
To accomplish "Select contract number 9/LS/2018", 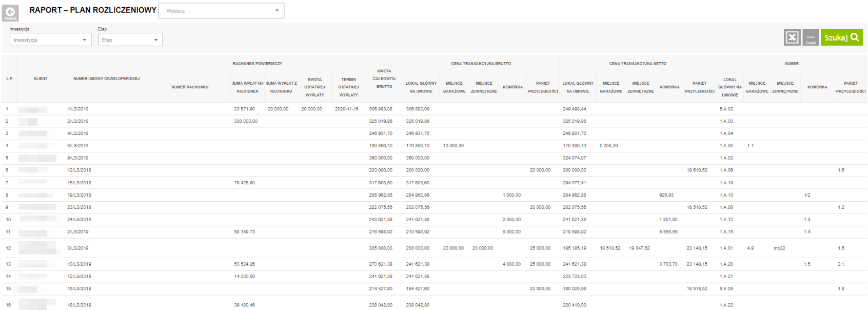I will click(78, 158).
